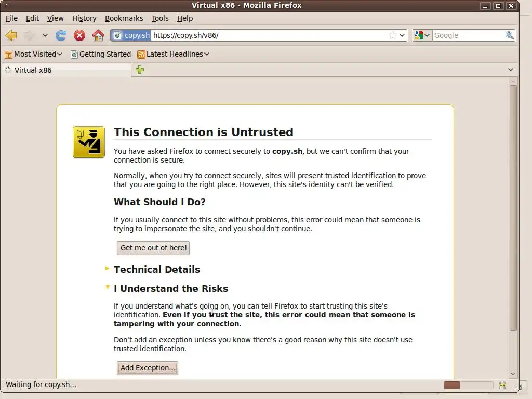Click the copy.sh site identity button
The image size is (532, 399).
[x=131, y=35]
